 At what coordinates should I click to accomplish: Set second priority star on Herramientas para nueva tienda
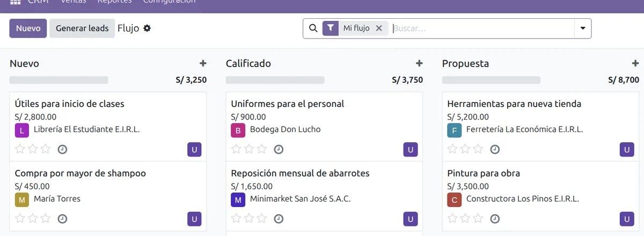point(465,149)
